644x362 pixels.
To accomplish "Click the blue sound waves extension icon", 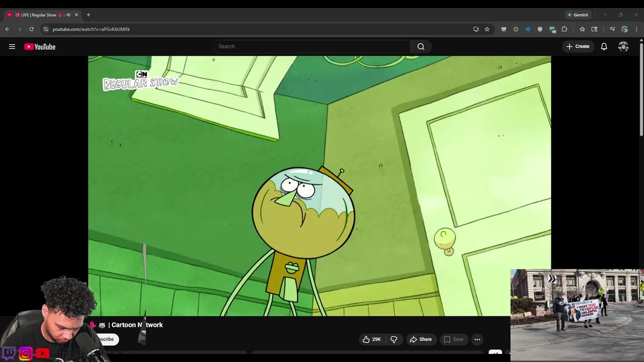I will click(x=528, y=29).
